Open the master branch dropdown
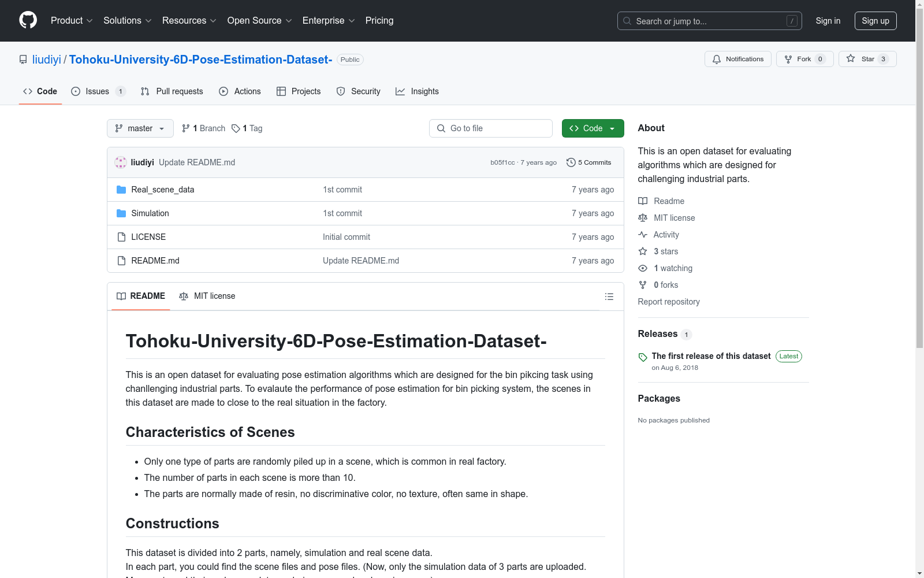This screenshot has height=578, width=924. (140, 128)
